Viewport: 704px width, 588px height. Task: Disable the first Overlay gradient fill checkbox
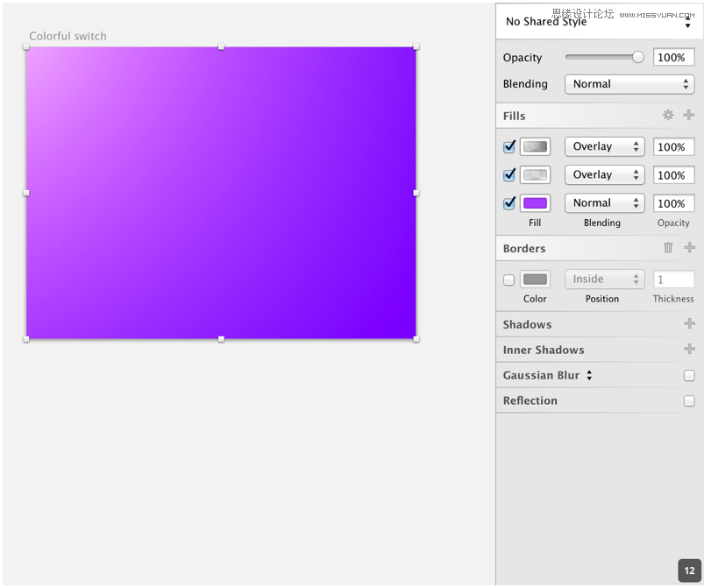tap(509, 146)
